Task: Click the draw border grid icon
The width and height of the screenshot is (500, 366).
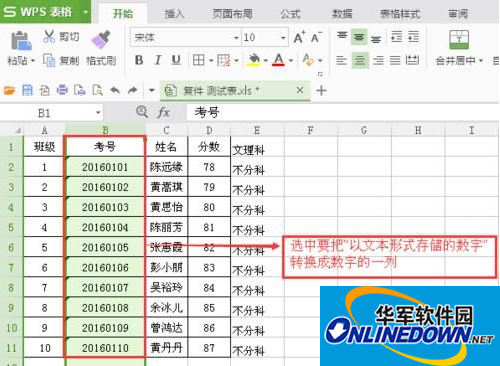Action: (x=224, y=60)
